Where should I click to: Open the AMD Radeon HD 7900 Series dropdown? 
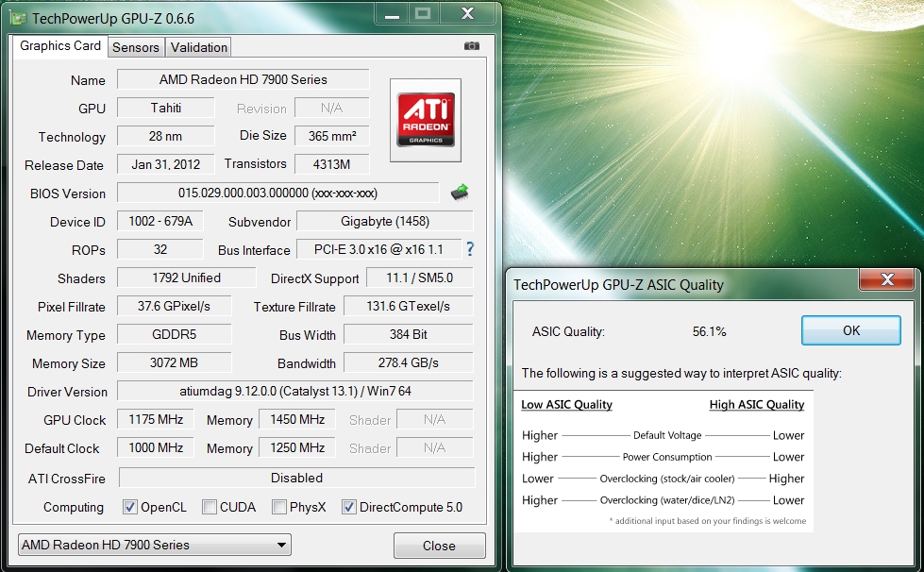(155, 545)
